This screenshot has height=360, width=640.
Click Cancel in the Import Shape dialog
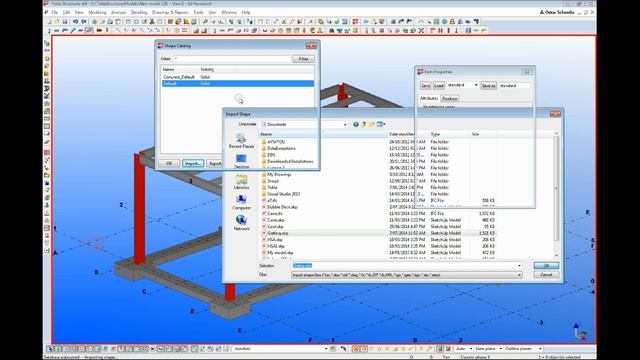(546, 275)
